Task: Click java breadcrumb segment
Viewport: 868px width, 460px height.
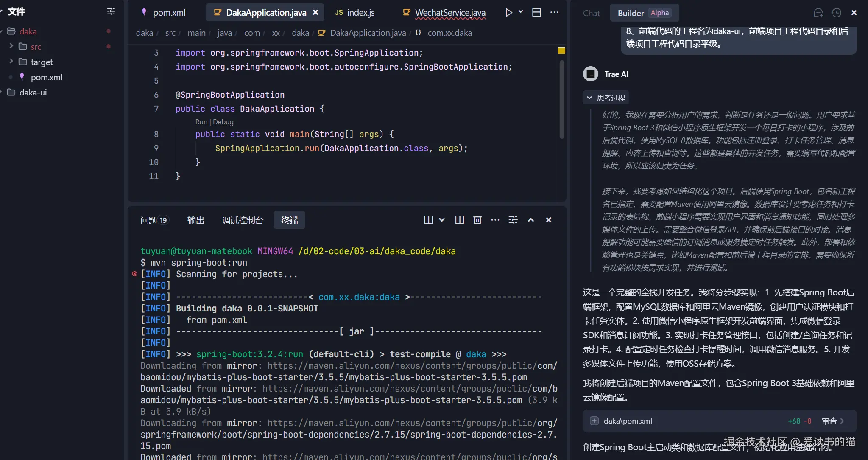Action: [224, 33]
